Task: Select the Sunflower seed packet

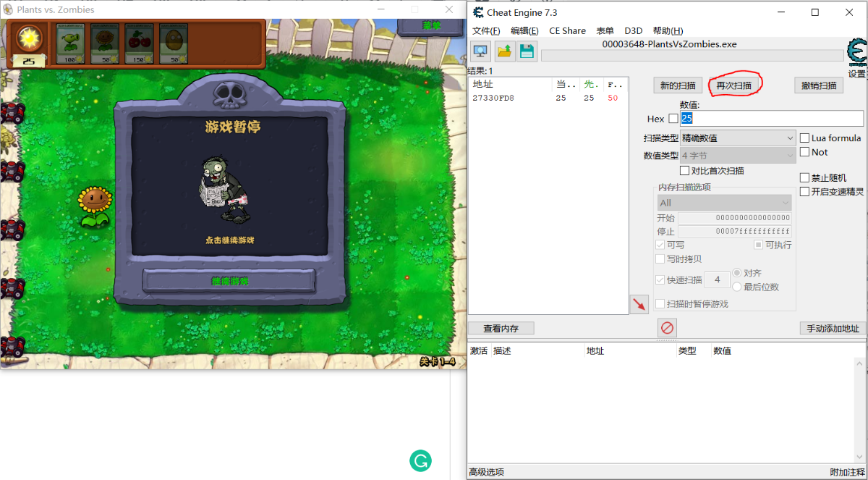Action: (x=105, y=44)
